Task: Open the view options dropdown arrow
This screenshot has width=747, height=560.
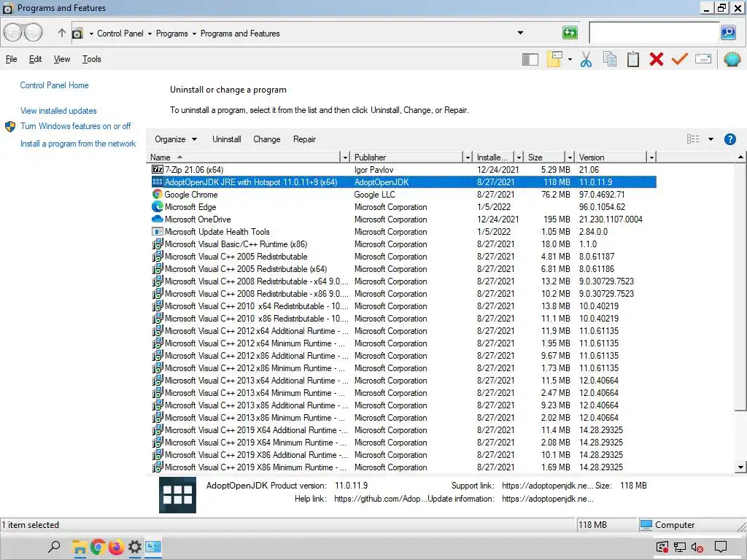Action: pos(711,139)
